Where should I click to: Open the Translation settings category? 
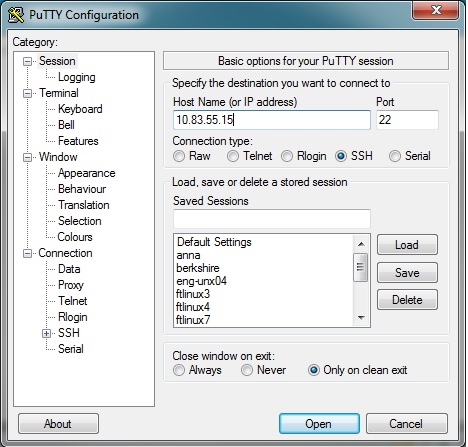(84, 205)
